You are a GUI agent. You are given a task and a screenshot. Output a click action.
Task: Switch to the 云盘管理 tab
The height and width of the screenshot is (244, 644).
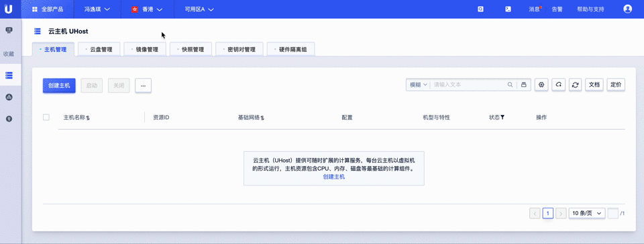point(99,49)
